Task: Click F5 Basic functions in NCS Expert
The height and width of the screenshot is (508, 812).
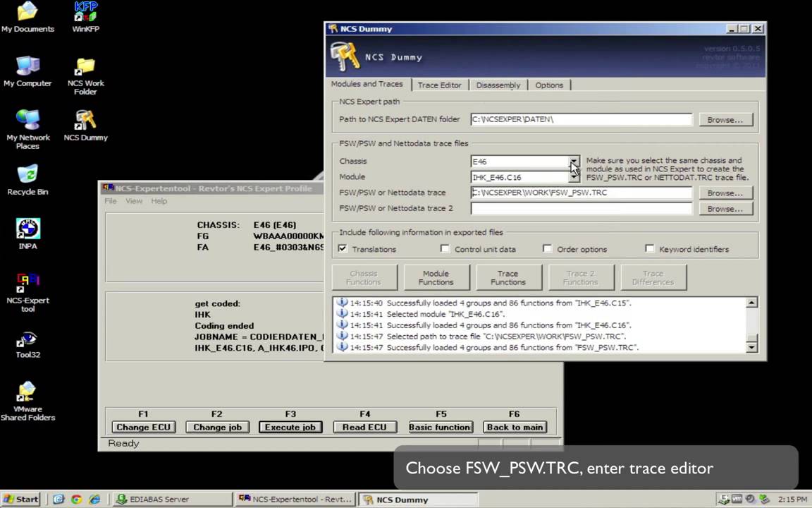Action: click(441, 427)
